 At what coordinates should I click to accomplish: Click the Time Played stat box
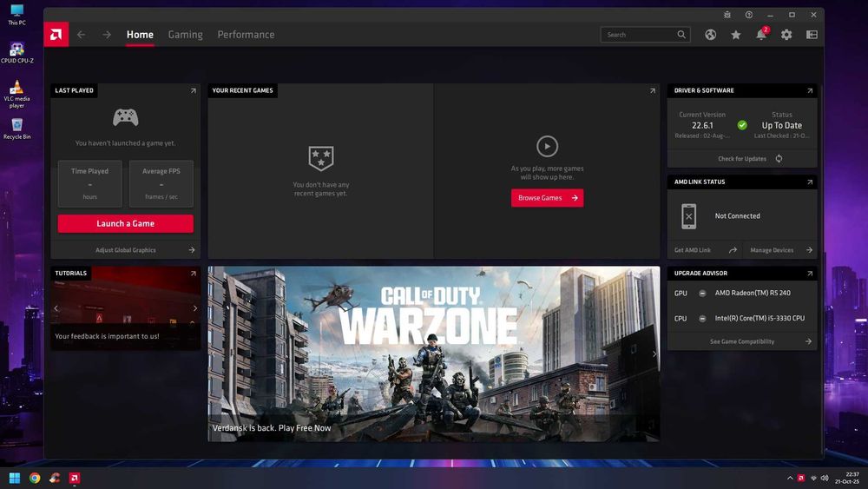tap(89, 184)
